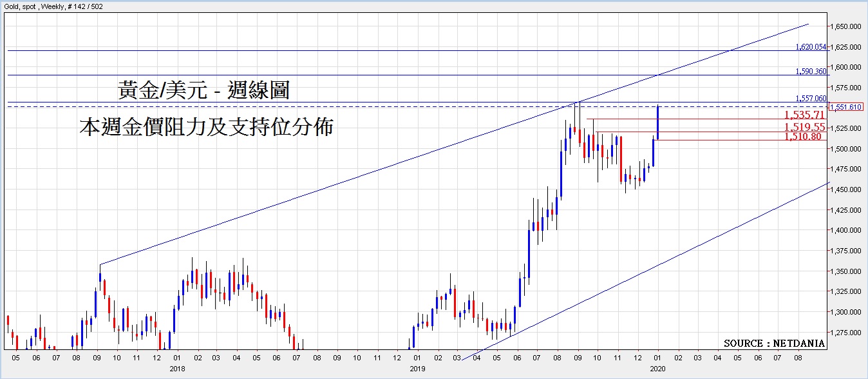Select the 1,620.054 resistance level label
Viewport: 868px width, 379px height.
[x=811, y=47]
